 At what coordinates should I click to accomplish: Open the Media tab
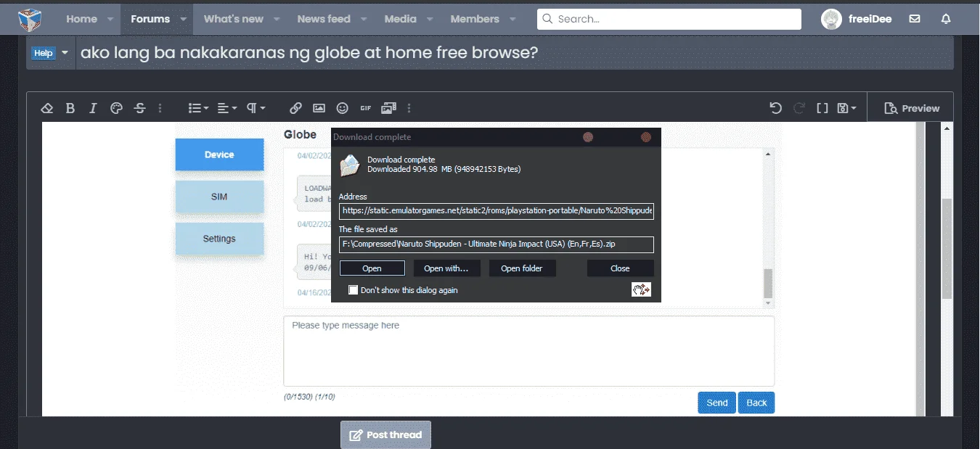coord(401,19)
